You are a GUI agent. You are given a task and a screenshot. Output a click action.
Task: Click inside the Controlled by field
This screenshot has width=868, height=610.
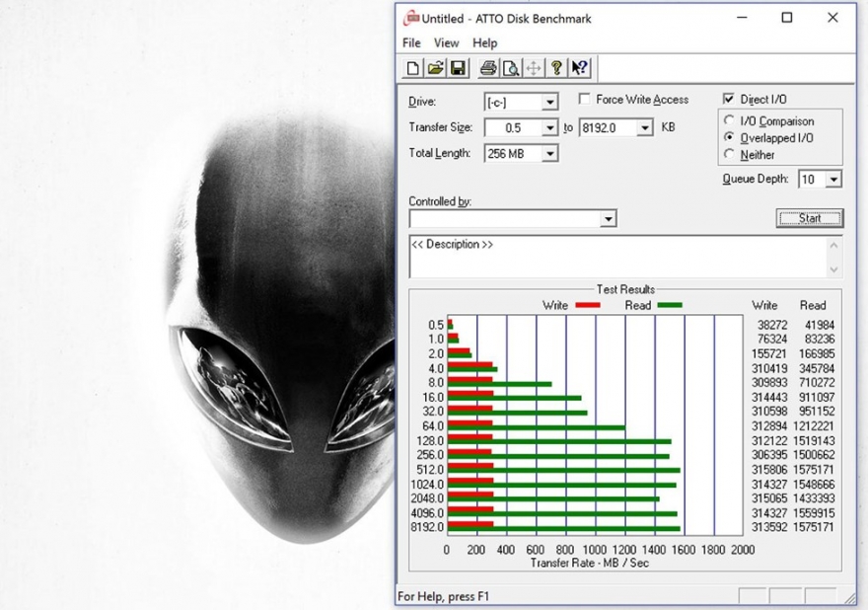[503, 218]
